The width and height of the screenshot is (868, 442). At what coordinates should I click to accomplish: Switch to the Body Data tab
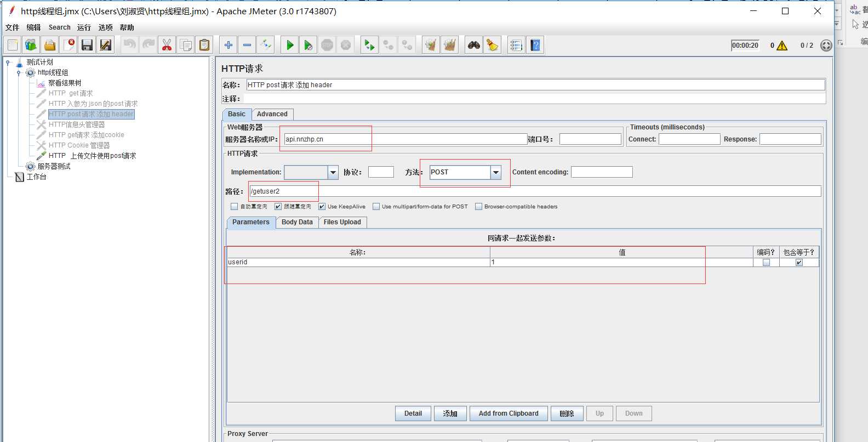(x=297, y=222)
